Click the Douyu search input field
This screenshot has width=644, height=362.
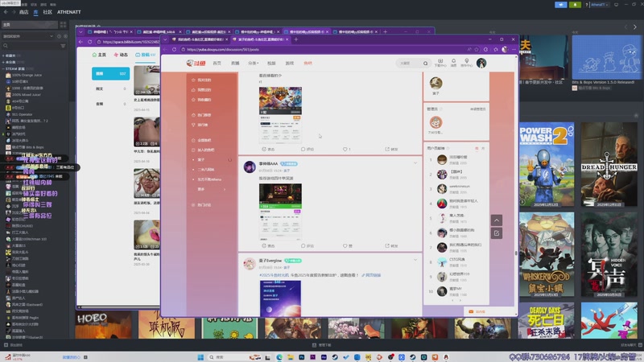pyautogui.click(x=409, y=64)
